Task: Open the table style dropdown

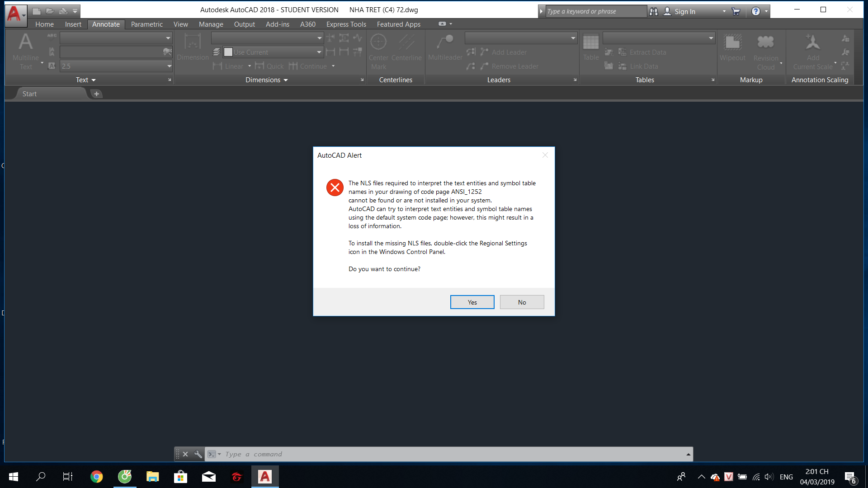Action: tap(711, 38)
